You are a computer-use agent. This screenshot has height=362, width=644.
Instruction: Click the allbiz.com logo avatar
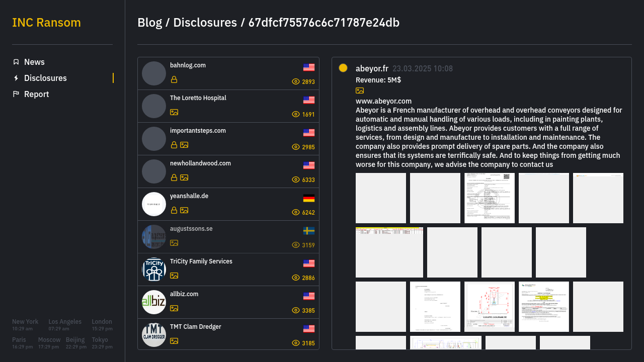click(154, 302)
